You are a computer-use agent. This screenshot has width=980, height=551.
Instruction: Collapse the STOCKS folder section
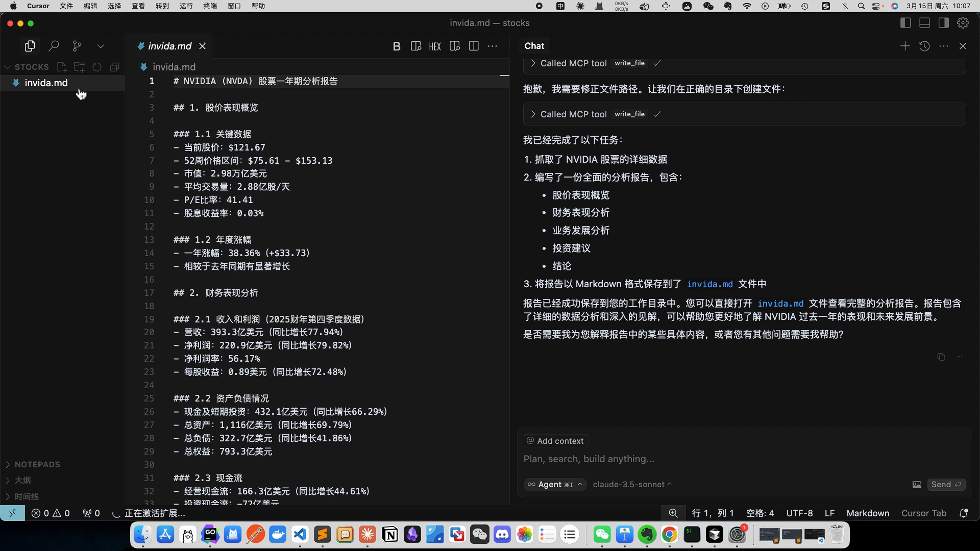(x=27, y=67)
